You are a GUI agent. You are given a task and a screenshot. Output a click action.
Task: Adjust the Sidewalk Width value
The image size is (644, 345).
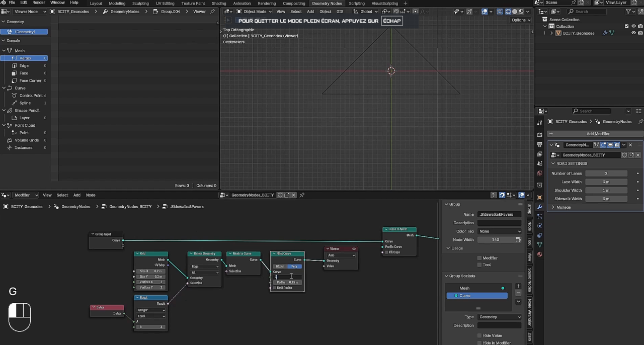click(606, 199)
